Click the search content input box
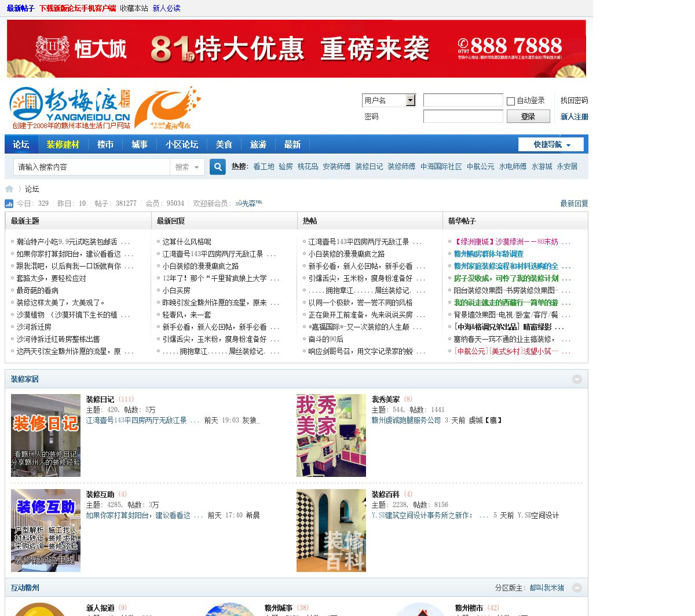Screen dimensions: 695x616 click(x=92, y=167)
